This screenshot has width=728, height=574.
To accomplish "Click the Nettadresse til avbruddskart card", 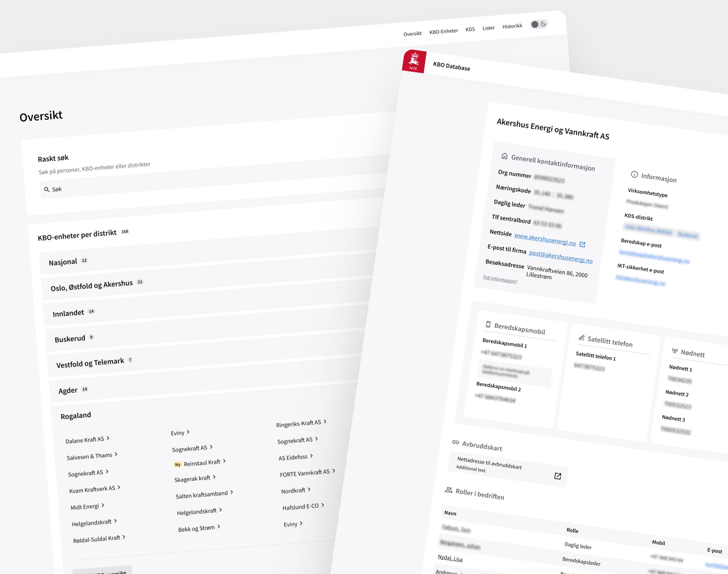I will (508, 468).
